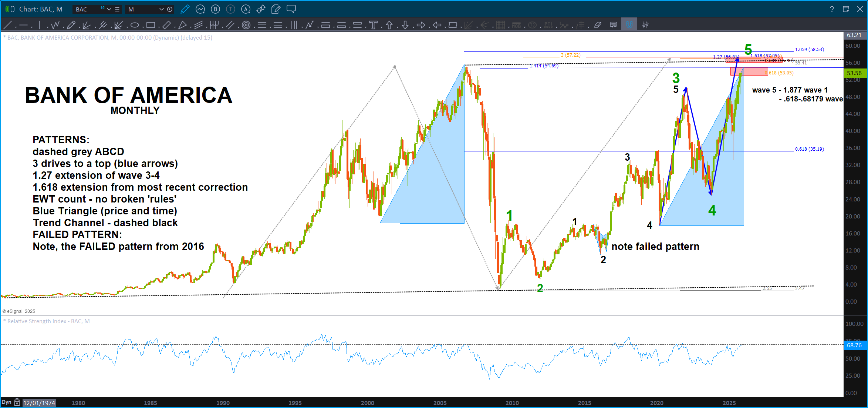
Task: Pick the up arrow marker tool
Action: [x=389, y=25]
